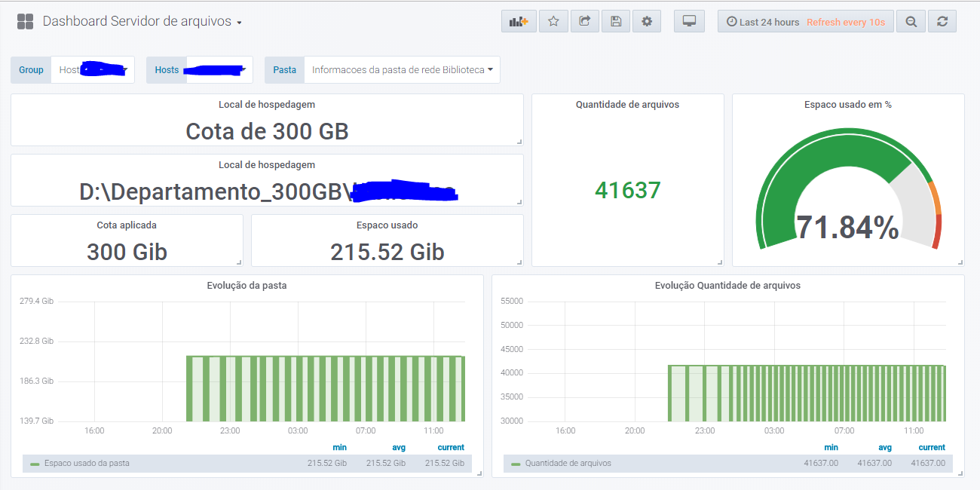Open Evolução Quantidade de arquivos panel menu
This screenshot has height=490, width=980.
727,286
